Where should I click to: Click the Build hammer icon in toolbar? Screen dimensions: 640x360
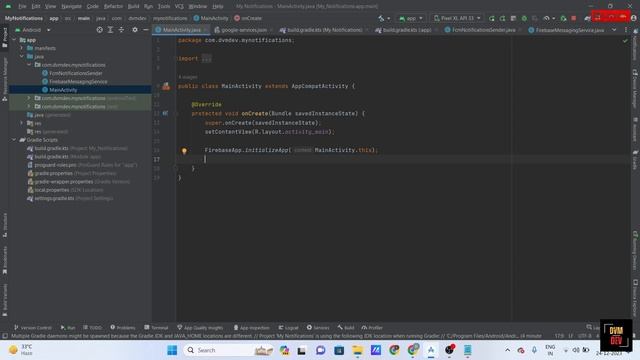click(381, 18)
